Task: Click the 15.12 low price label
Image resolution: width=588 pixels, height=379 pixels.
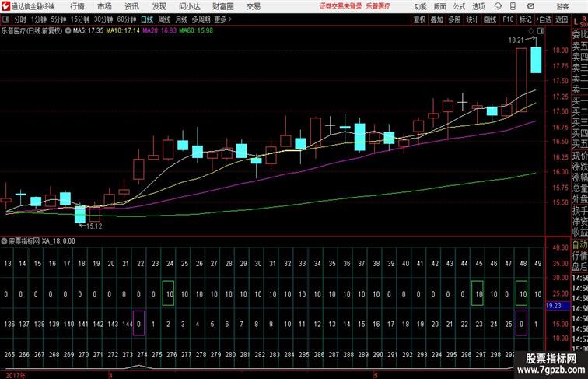Action: (94, 226)
